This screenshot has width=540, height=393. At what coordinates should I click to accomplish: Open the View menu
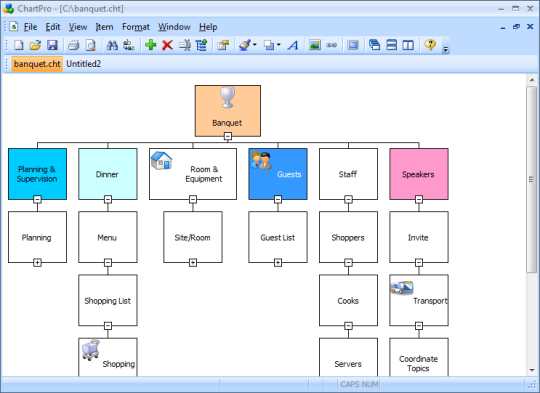click(x=78, y=27)
